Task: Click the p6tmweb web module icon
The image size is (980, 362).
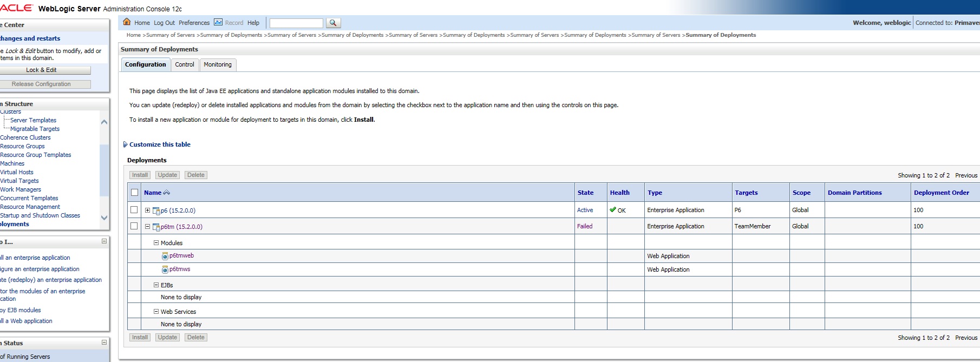Action: pyautogui.click(x=165, y=256)
